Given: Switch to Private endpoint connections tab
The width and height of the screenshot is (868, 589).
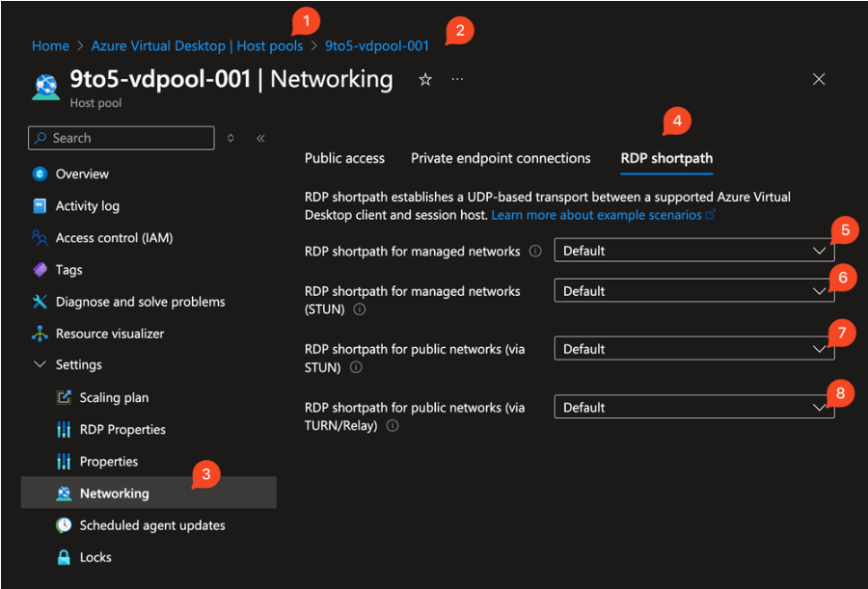Looking at the screenshot, I should [501, 158].
